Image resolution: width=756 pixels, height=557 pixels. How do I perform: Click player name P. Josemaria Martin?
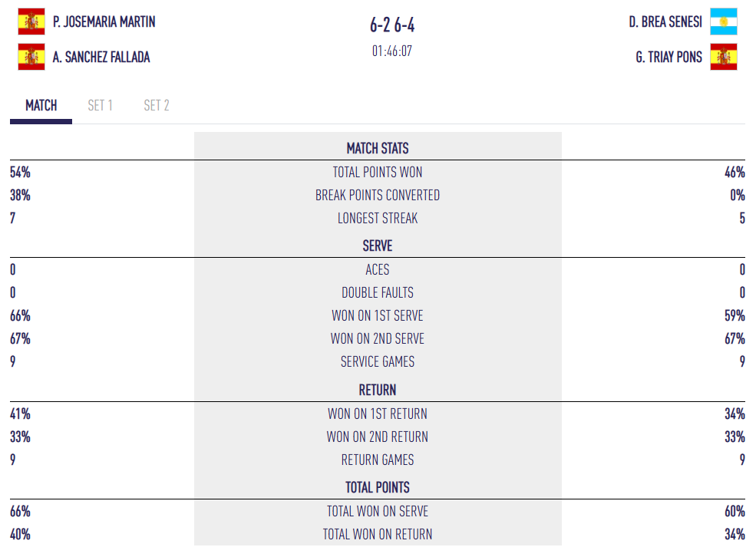[104, 22]
